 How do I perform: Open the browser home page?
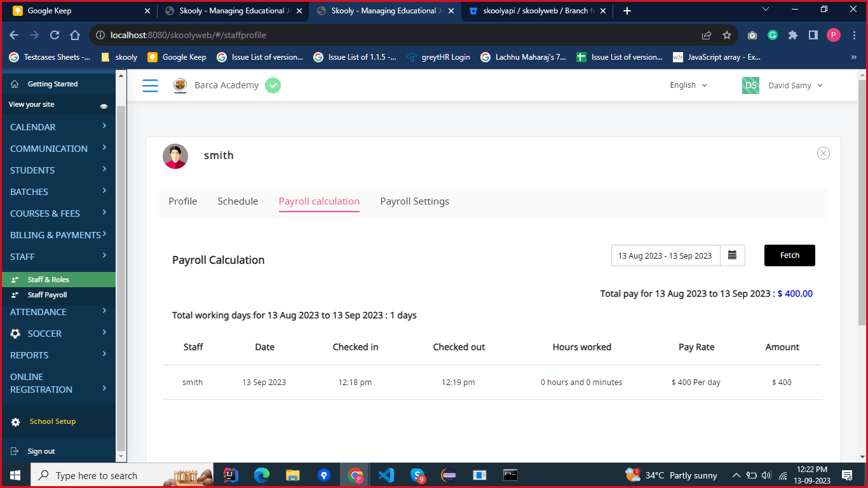(75, 36)
